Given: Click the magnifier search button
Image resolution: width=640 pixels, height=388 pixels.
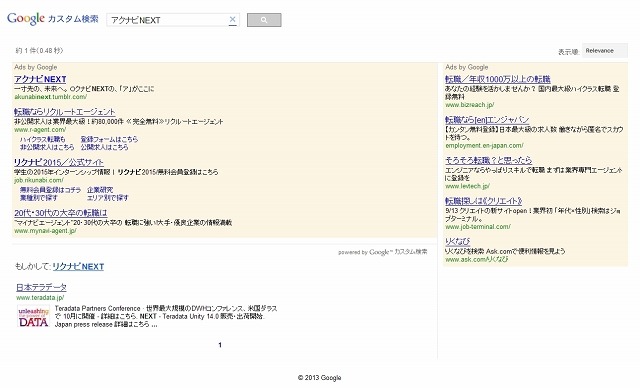Looking at the screenshot, I should coord(264,20).
